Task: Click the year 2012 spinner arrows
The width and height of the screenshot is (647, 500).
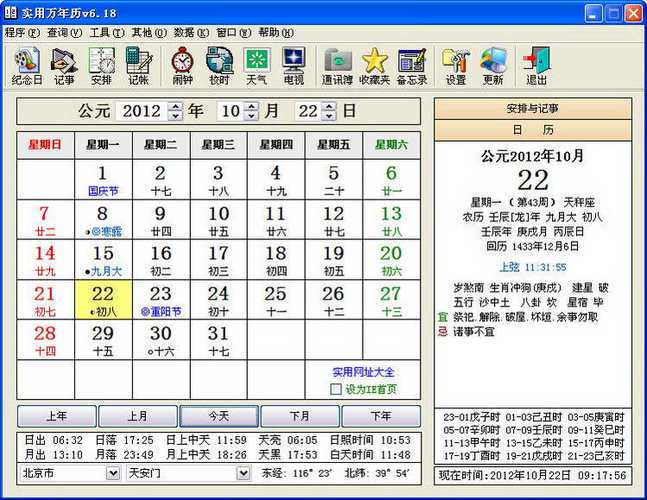Action: [176, 111]
